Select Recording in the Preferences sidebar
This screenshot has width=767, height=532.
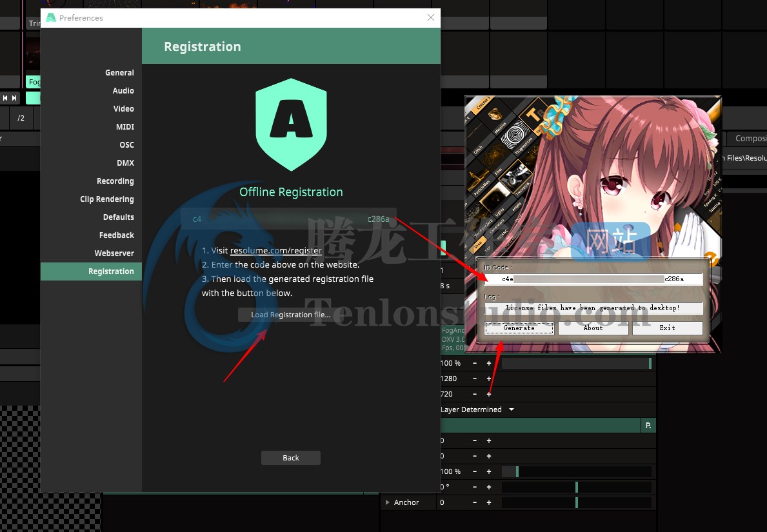115,181
